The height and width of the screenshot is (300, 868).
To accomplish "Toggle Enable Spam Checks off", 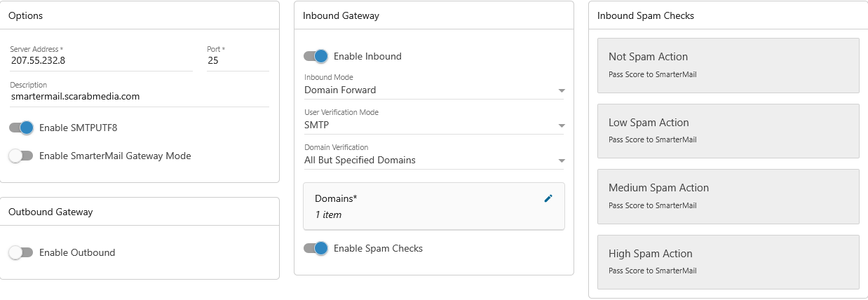I will [316, 248].
